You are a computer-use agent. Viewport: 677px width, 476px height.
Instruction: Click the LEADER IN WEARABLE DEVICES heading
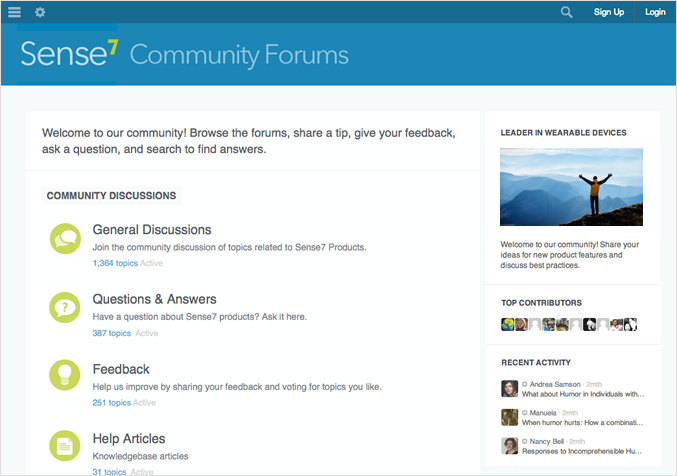pos(563,133)
